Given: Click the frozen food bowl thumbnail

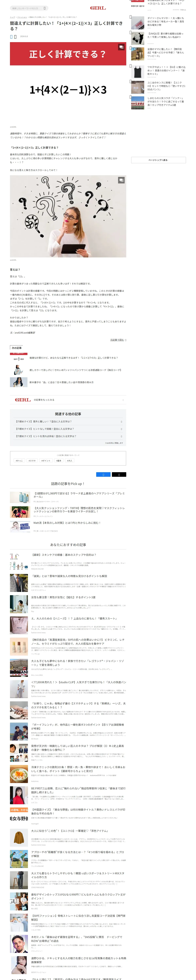Looking at the screenshot, I should (19, 774).
